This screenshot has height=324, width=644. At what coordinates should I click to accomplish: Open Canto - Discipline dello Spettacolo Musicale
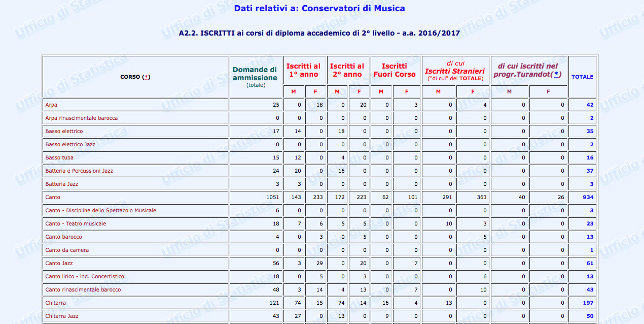pyautogui.click(x=100, y=211)
